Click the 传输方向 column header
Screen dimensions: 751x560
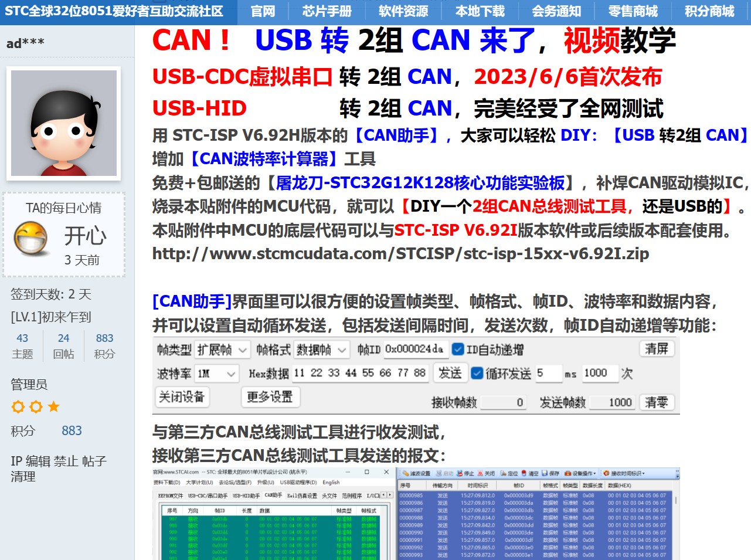[443, 486]
